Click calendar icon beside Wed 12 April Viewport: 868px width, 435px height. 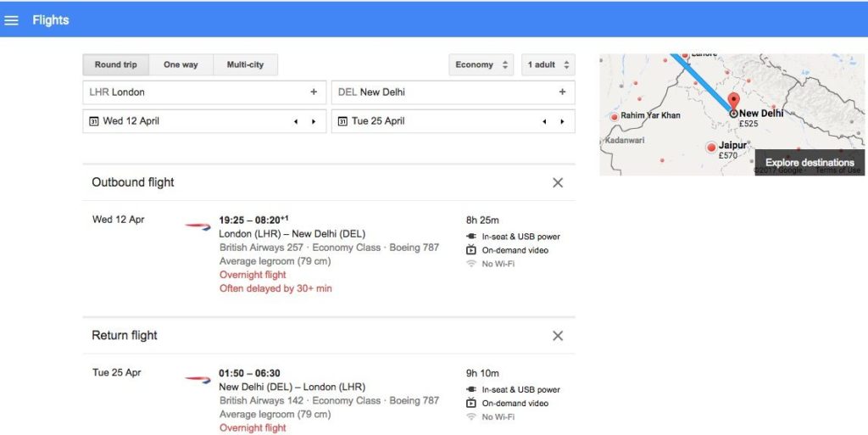pyautogui.click(x=93, y=121)
